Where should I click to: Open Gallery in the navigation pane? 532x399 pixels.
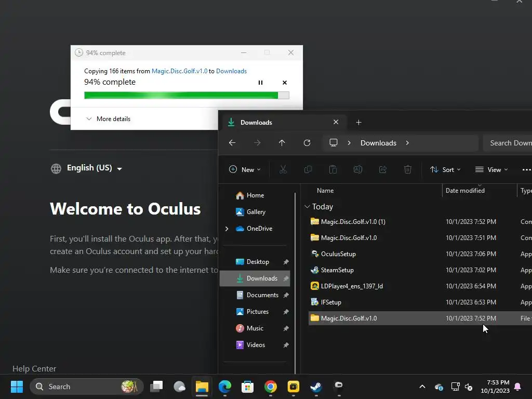(251, 212)
